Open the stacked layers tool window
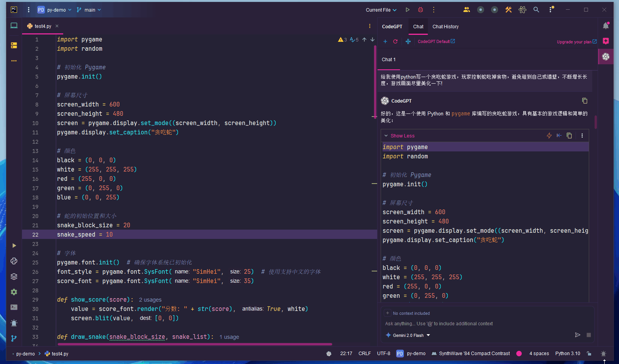The width and height of the screenshot is (619, 364). [x=14, y=276]
